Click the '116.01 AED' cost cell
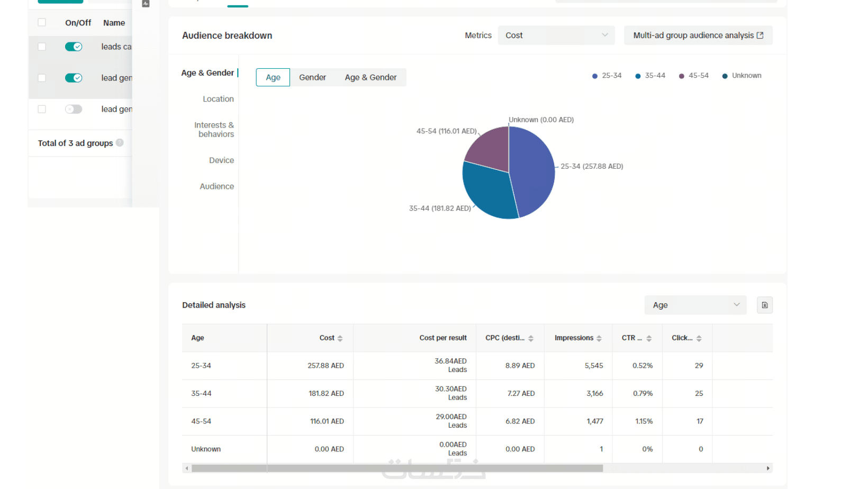 (327, 421)
